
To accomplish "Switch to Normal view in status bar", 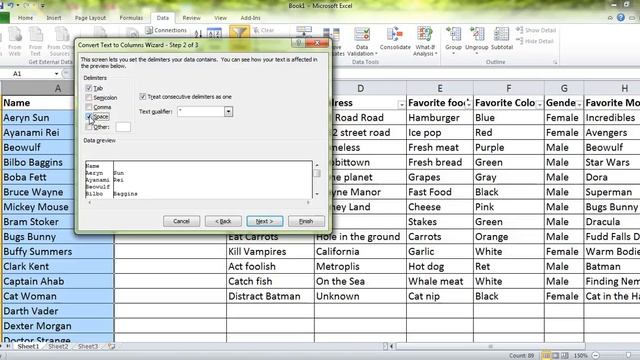I will [546, 356].
